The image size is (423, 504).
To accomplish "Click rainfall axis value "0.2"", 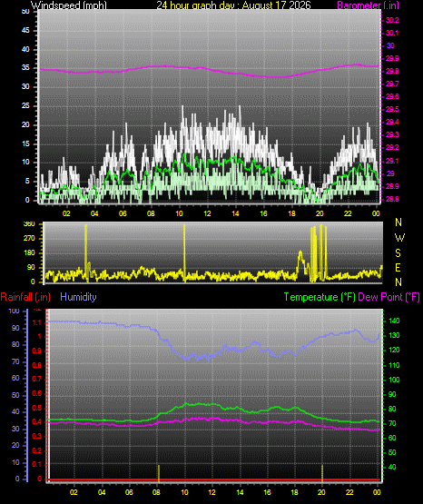I will click(x=37, y=450).
